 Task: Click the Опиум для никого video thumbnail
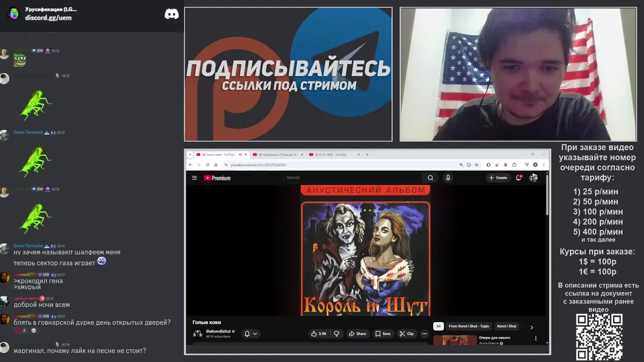coord(455,339)
